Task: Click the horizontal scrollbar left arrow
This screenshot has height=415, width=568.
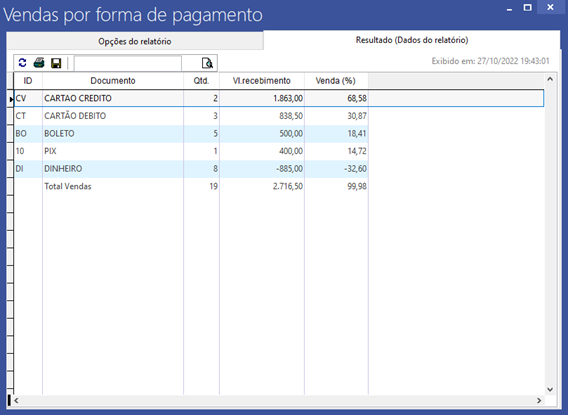Action: (16, 401)
